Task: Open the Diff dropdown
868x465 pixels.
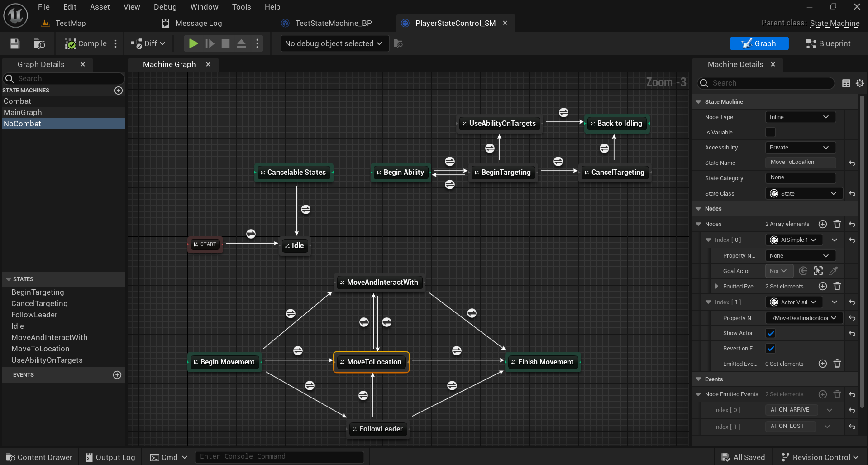Action: 148,43
